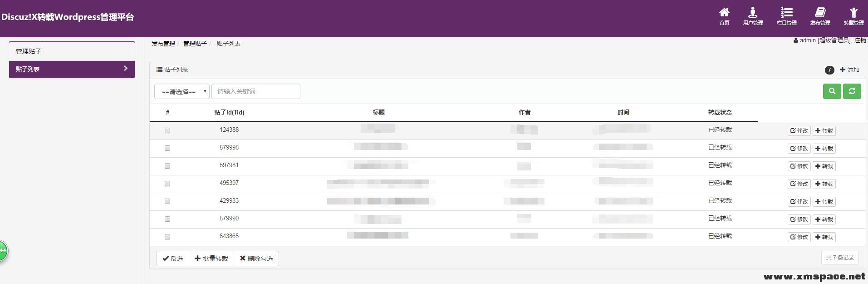Open 栏目管理 column management
Viewport: 868px width, 284px height.
coord(786,17)
